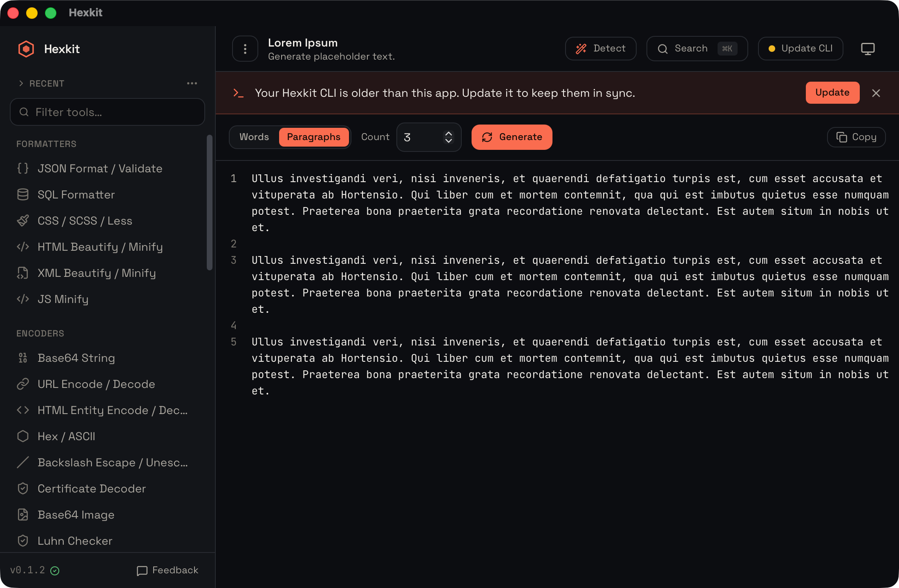Click the ENCODERS section heading

(x=40, y=333)
